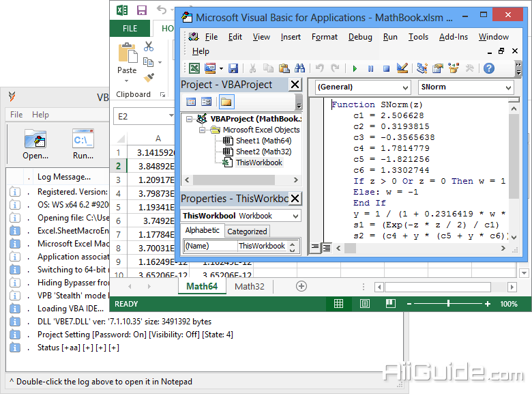The image size is (532, 394).
Task: Open Object Browser toolbar icon
Action: point(454,68)
